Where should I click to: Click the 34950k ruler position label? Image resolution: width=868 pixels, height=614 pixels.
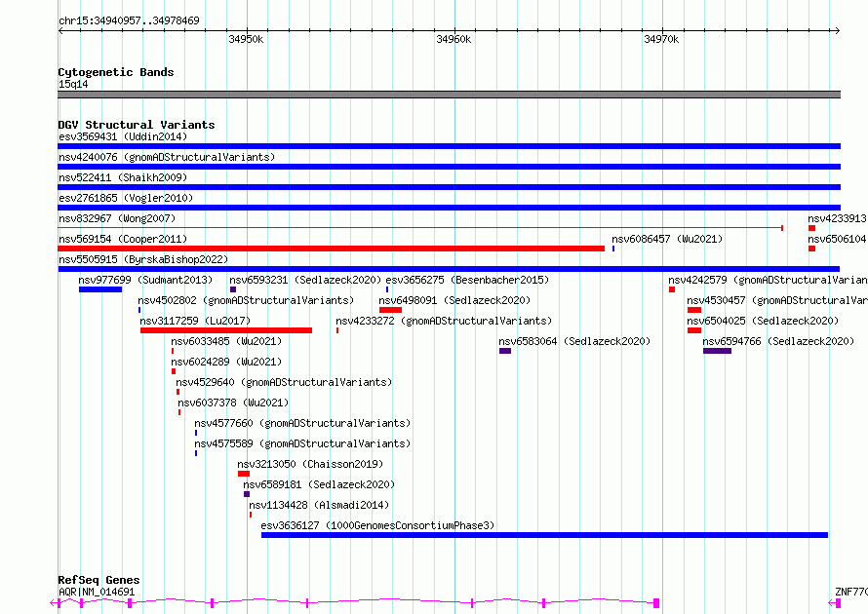click(246, 39)
